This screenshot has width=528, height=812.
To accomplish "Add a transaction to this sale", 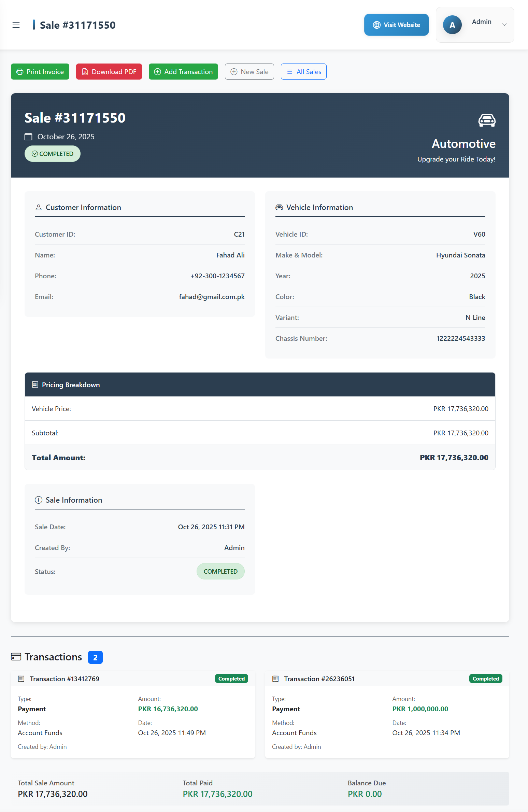I will click(x=183, y=72).
